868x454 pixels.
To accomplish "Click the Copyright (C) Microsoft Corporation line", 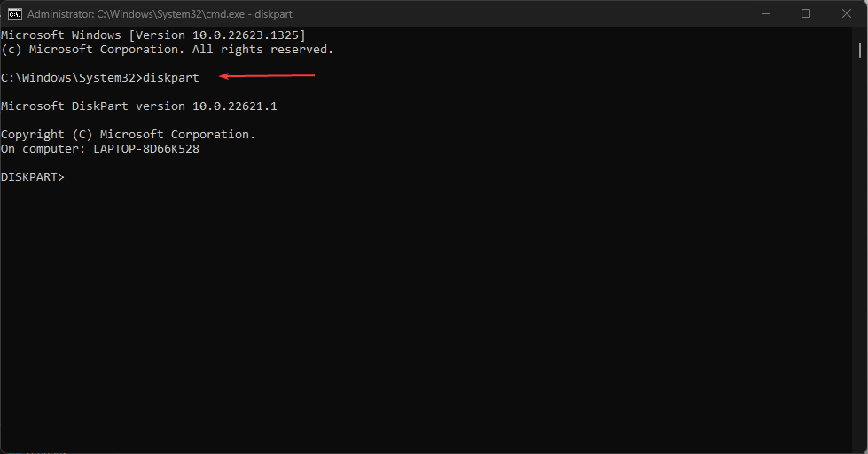I will [128, 135].
